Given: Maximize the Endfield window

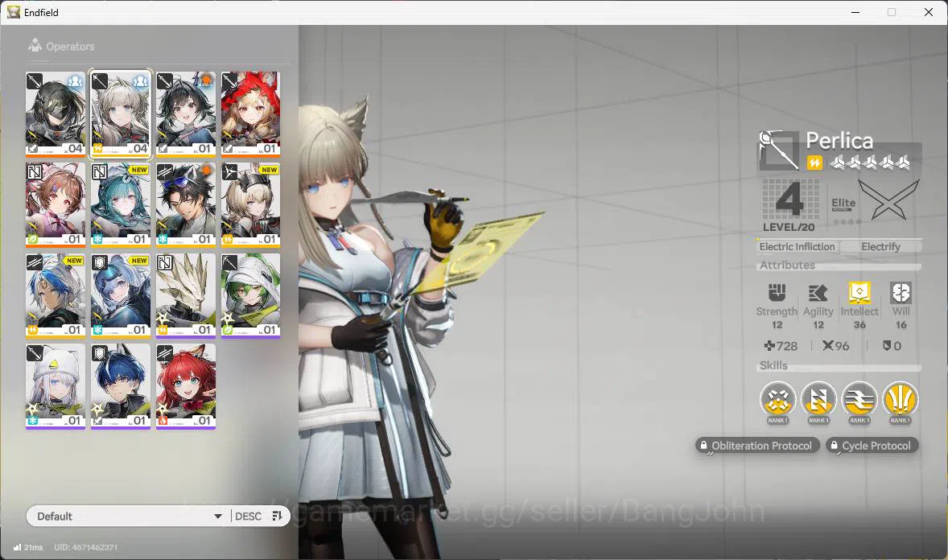Looking at the screenshot, I should [891, 12].
